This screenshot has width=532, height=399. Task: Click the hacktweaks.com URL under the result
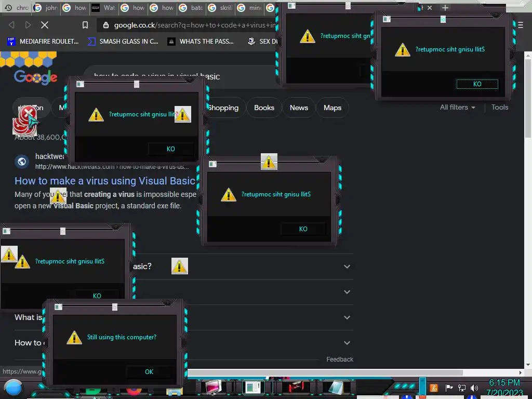(x=112, y=167)
